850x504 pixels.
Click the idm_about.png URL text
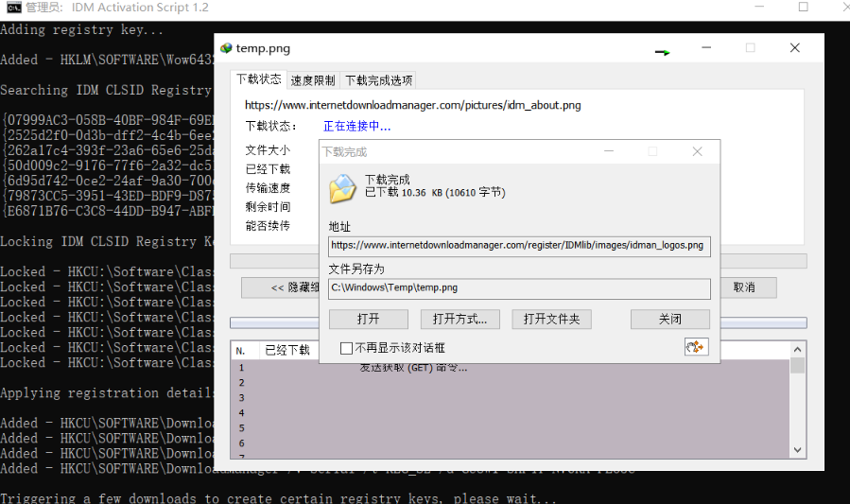coord(412,105)
